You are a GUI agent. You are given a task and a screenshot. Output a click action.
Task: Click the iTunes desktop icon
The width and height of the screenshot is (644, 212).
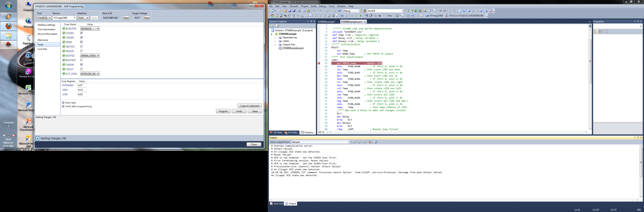[28, 57]
